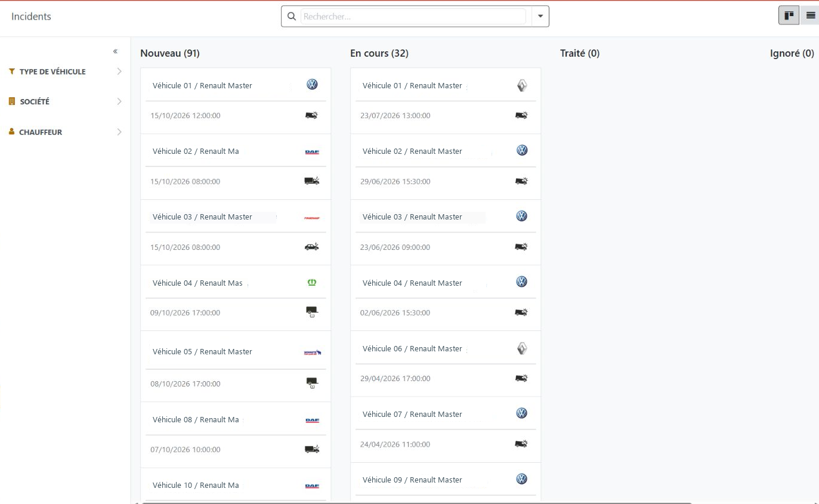This screenshot has width=819, height=504.
Task: Click the Traité (0) column header
Action: tap(580, 54)
